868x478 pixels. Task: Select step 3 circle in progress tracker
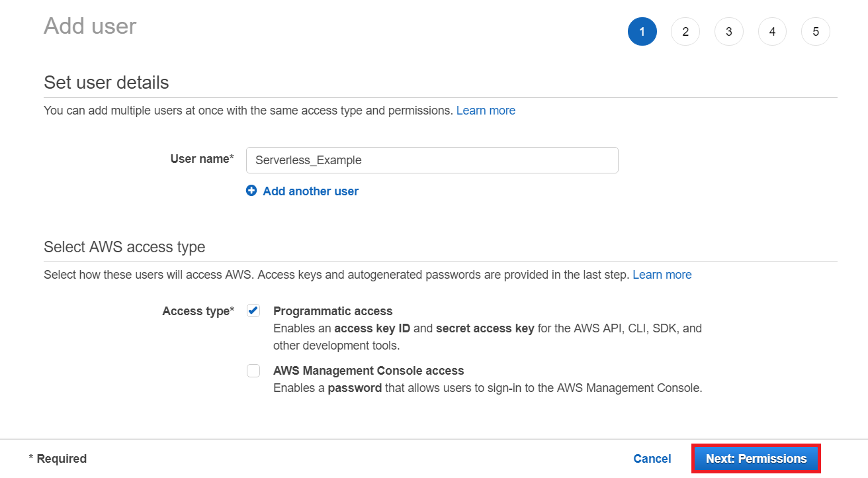click(728, 32)
